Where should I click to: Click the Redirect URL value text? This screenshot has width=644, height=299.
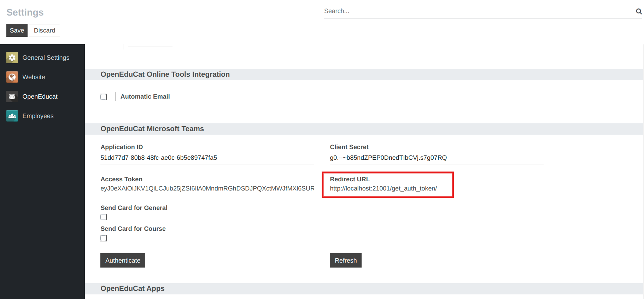(x=383, y=188)
